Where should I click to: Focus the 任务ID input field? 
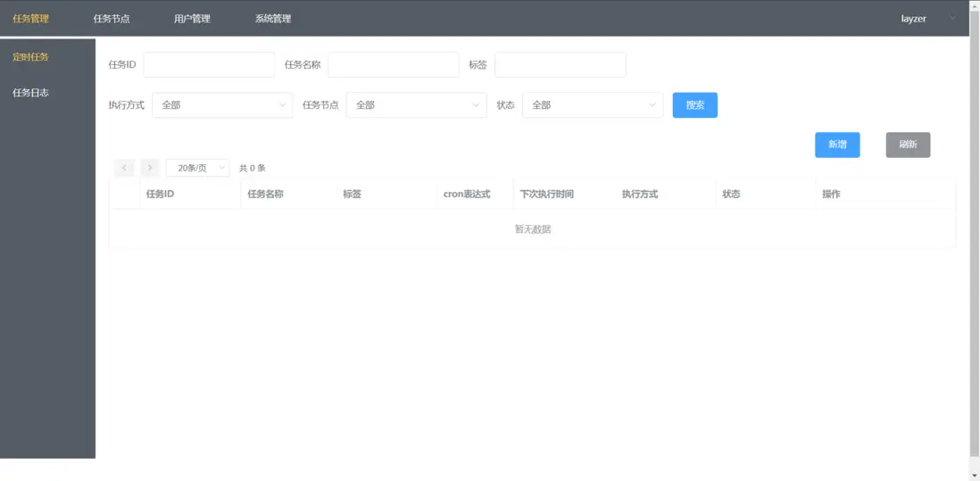(x=209, y=64)
